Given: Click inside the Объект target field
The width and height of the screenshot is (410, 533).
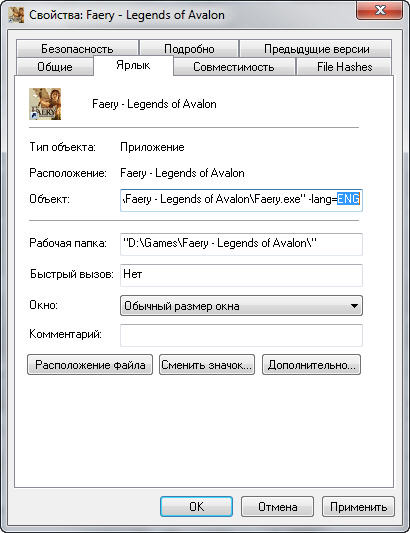Looking at the screenshot, I should point(241,200).
